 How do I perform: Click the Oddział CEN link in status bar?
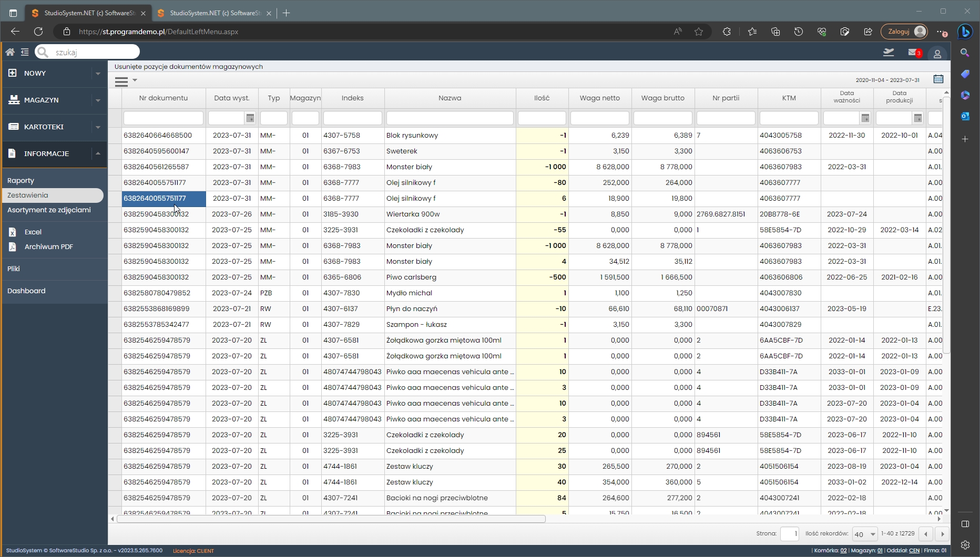click(914, 551)
